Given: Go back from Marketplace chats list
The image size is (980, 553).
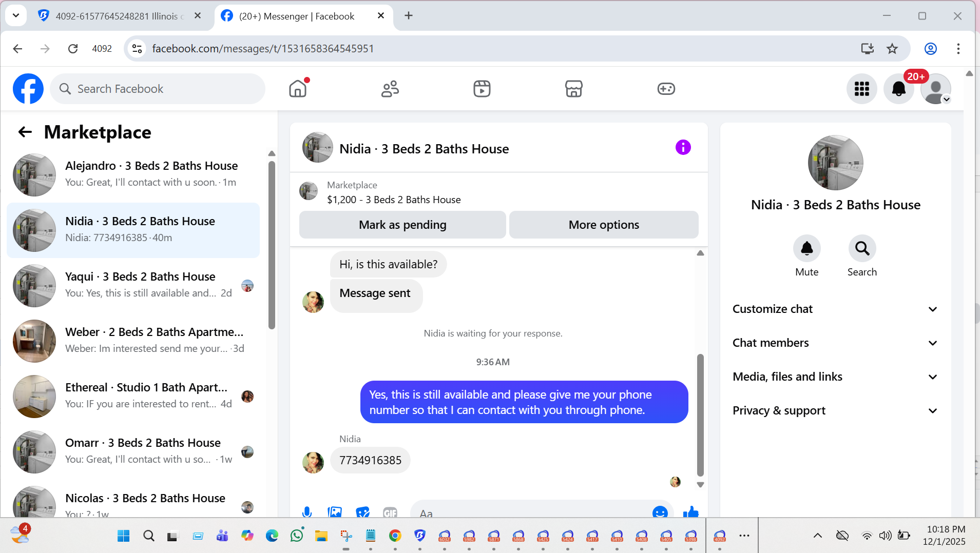Looking at the screenshot, I should pyautogui.click(x=25, y=132).
